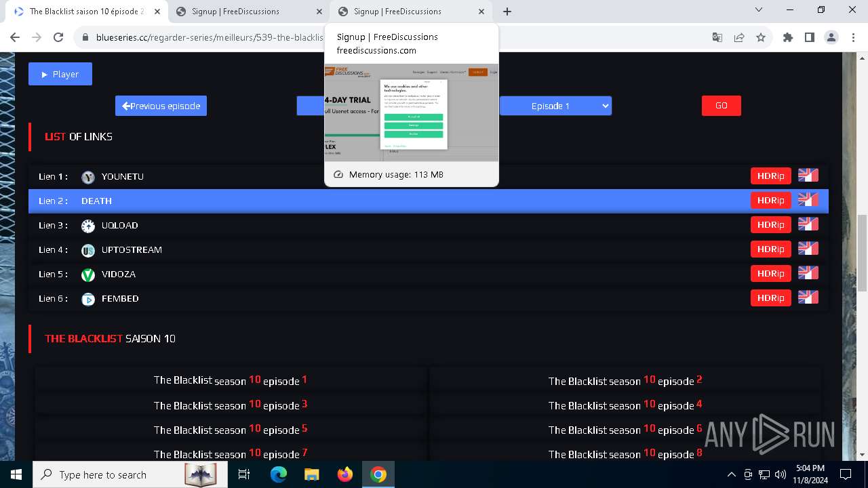Viewport: 868px width, 488px height.
Task: Open Task View on the taskbar
Action: [244, 474]
